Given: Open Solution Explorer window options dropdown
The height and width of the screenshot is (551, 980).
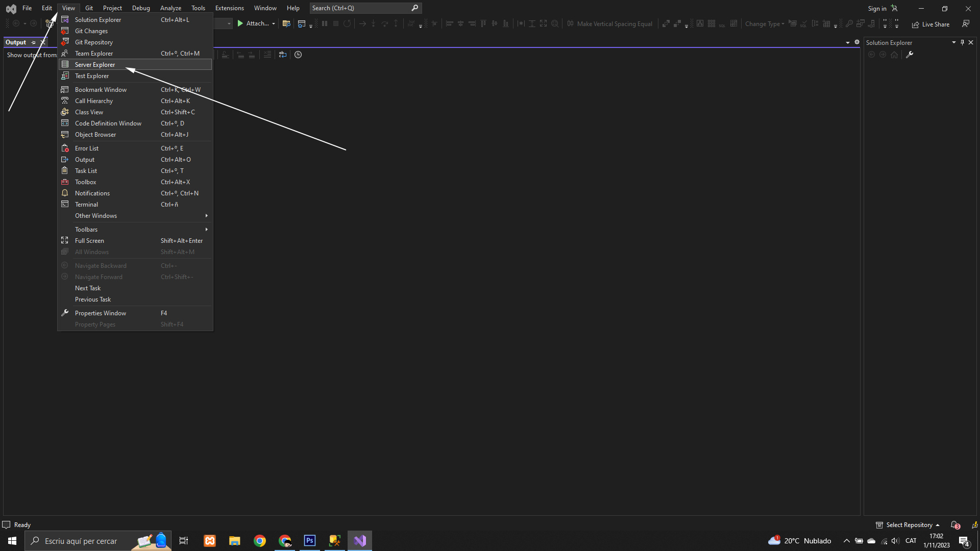Looking at the screenshot, I should 953,43.
